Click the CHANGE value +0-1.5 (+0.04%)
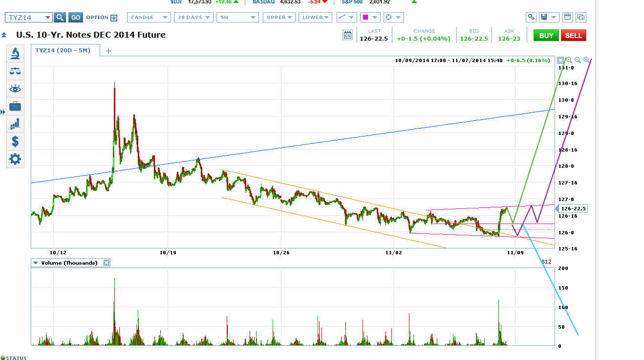The image size is (644, 360). [x=424, y=39]
